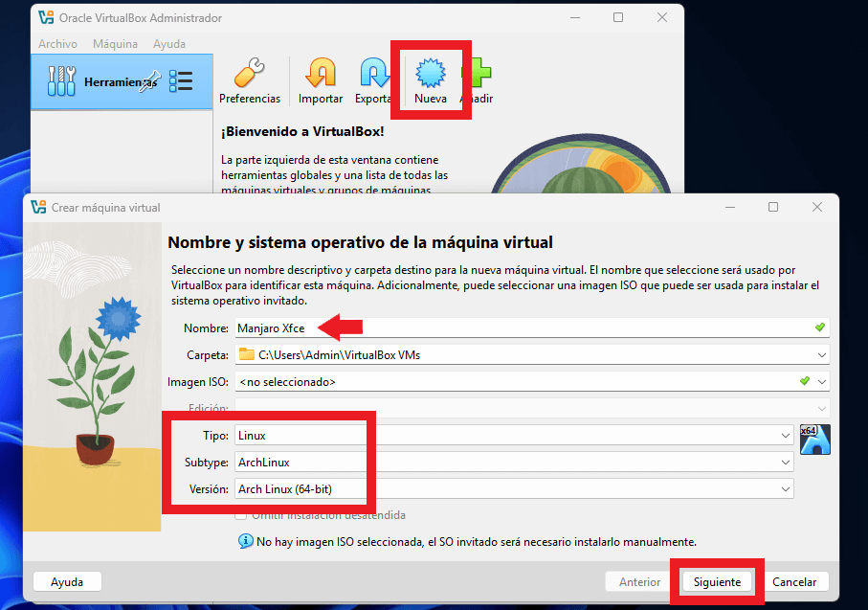Screen dimensions: 868x610
Task: Click the Anterior button
Action: (x=639, y=581)
